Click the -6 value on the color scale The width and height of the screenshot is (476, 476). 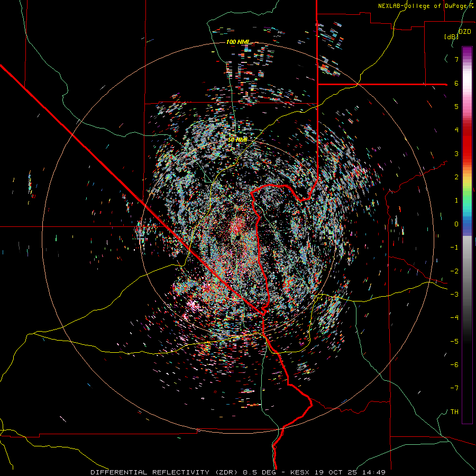(454, 365)
